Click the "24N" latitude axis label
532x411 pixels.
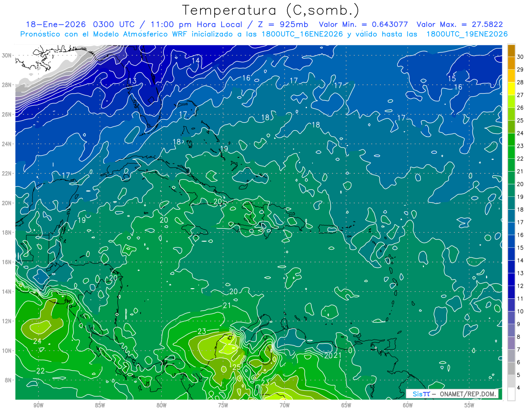(7, 144)
